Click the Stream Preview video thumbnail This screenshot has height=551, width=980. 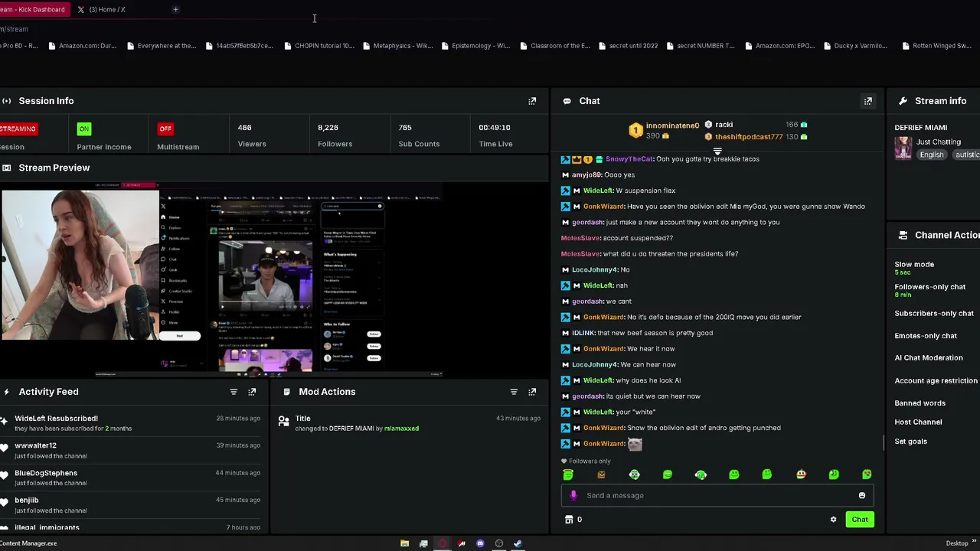coord(222,280)
